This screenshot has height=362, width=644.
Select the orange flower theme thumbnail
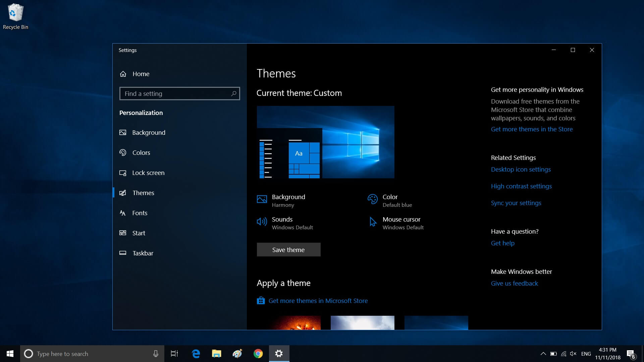click(289, 323)
